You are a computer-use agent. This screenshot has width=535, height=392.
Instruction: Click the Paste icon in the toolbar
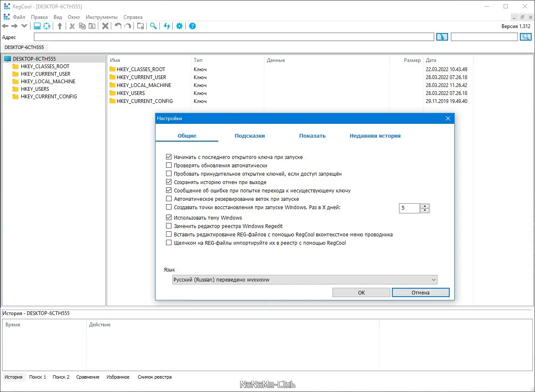92,26
